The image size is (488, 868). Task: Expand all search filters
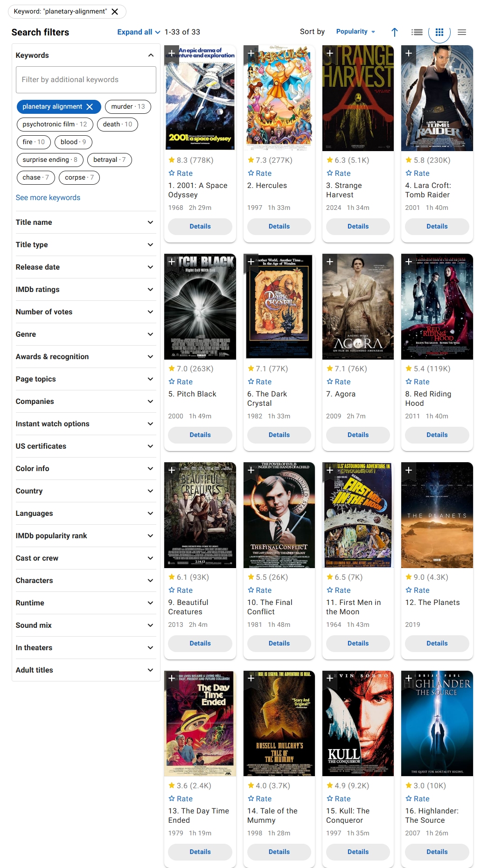click(x=139, y=32)
